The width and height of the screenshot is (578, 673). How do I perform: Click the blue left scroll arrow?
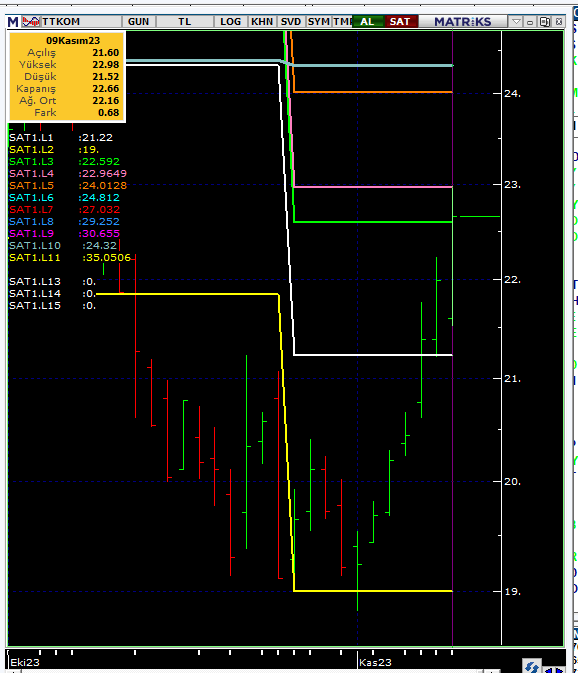[x=549, y=669]
